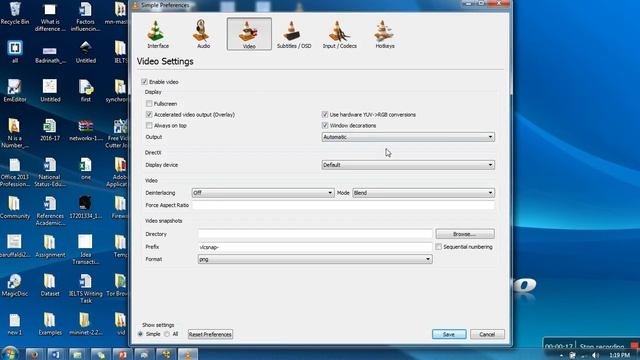Open the networks-1 desktop file
The image size is (640, 360).
coord(85,130)
